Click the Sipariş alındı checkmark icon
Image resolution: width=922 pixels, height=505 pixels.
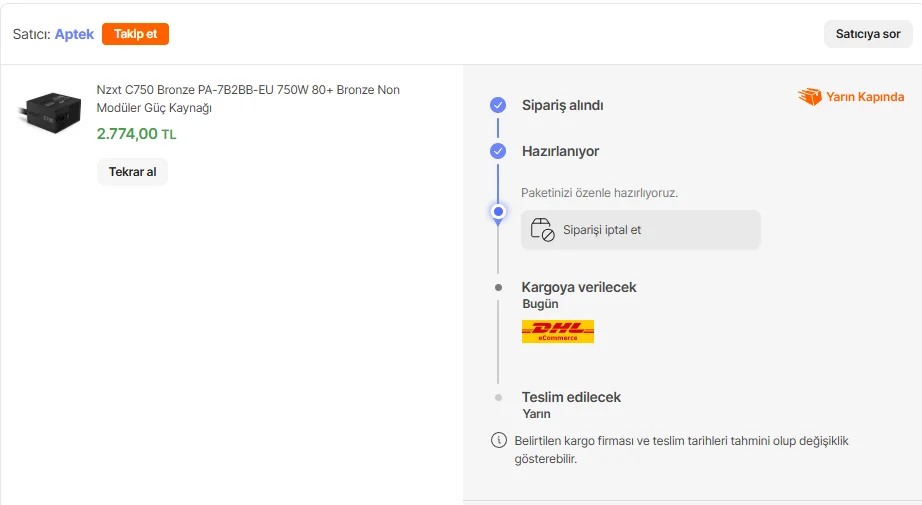click(x=498, y=105)
